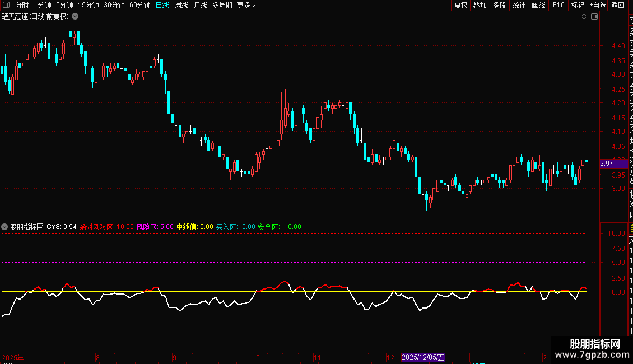633x364 pixels.
Task: Click the 风险区: 5.00 label
Action: pos(155,227)
